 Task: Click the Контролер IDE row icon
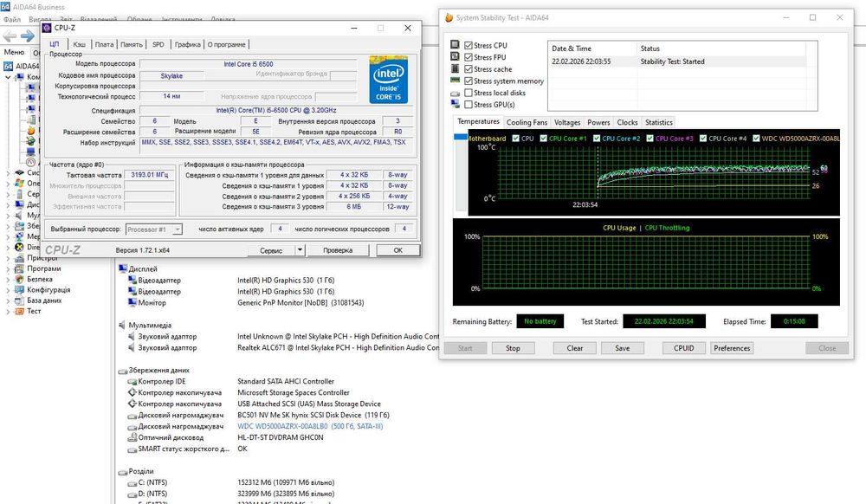tap(132, 381)
